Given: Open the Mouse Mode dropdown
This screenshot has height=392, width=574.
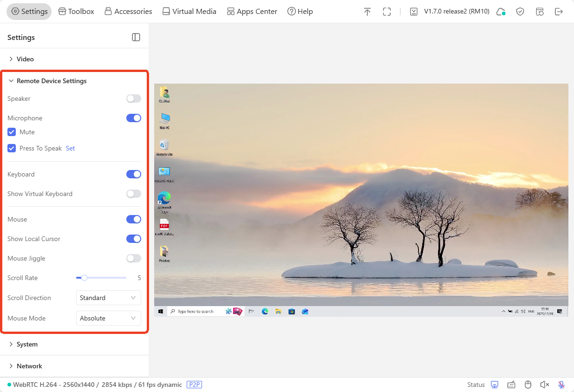Looking at the screenshot, I should click(108, 318).
